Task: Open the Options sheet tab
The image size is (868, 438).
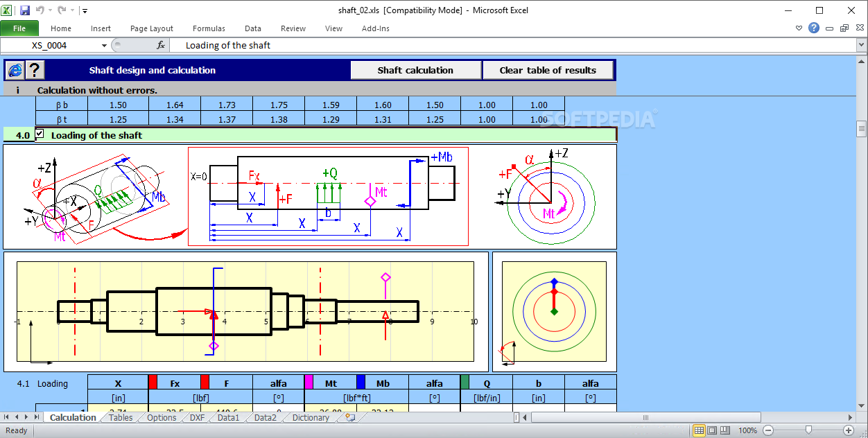Action: click(162, 417)
